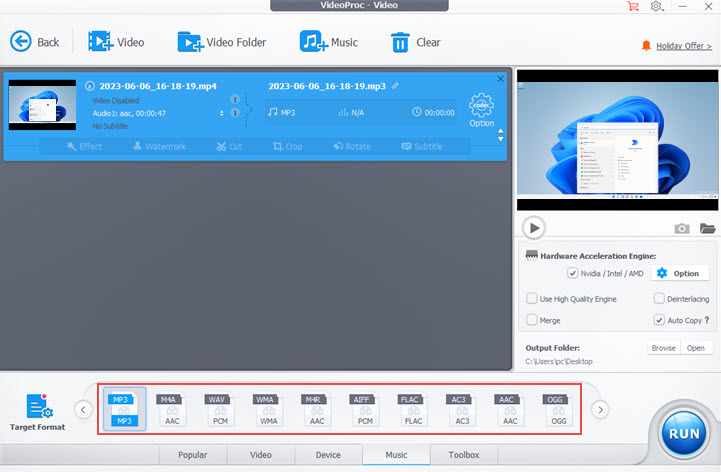Remove the 2023-06-06 file with its X
The width and height of the screenshot is (721, 472).
[x=500, y=79]
